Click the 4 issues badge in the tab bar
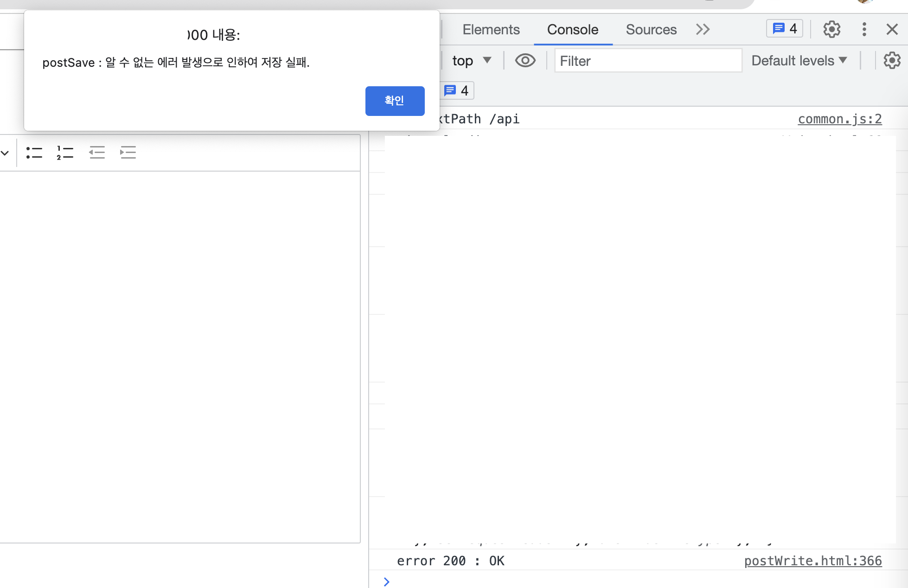Screen dimensions: 908x588 [x=785, y=29]
